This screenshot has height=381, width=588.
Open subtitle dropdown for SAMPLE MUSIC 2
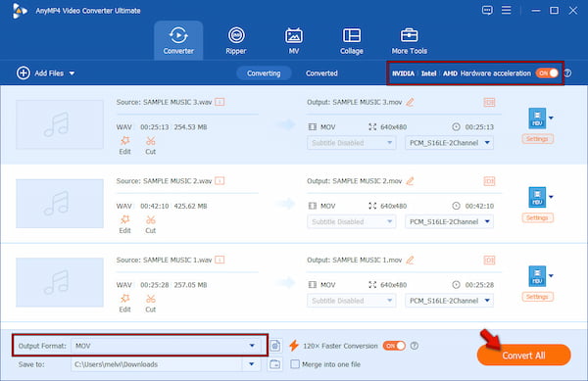(352, 221)
